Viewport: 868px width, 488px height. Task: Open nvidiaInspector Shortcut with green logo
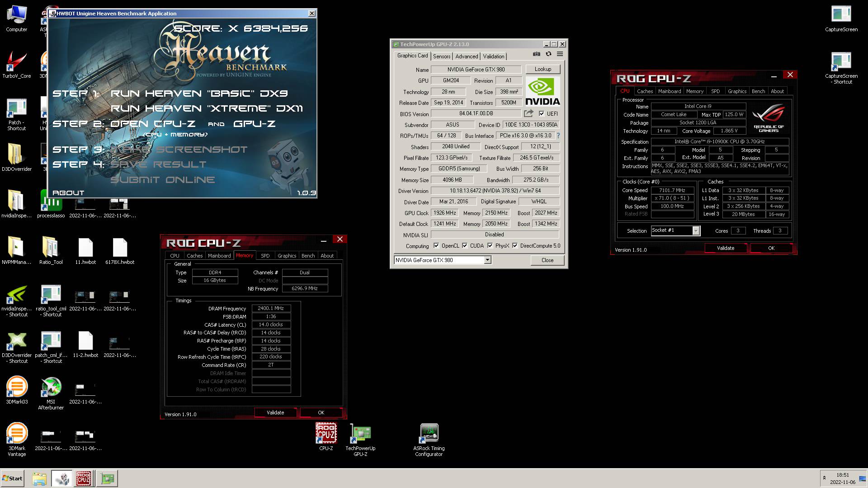pos(16,300)
